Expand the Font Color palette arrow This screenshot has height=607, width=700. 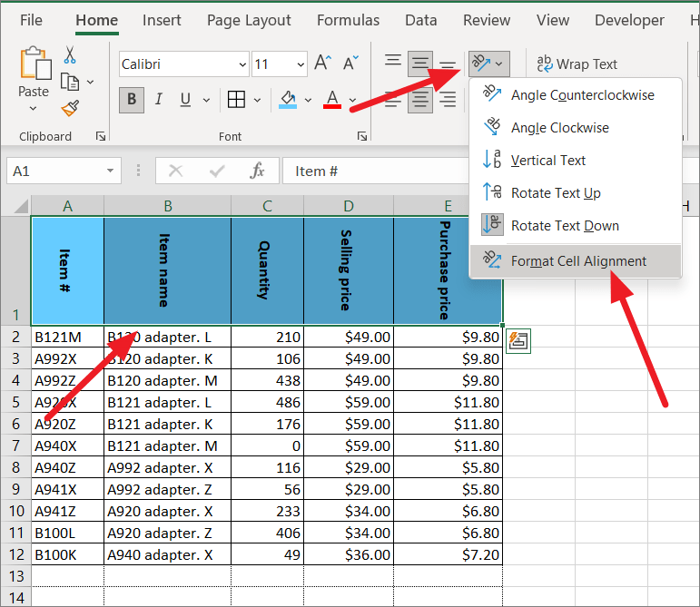click(352, 100)
